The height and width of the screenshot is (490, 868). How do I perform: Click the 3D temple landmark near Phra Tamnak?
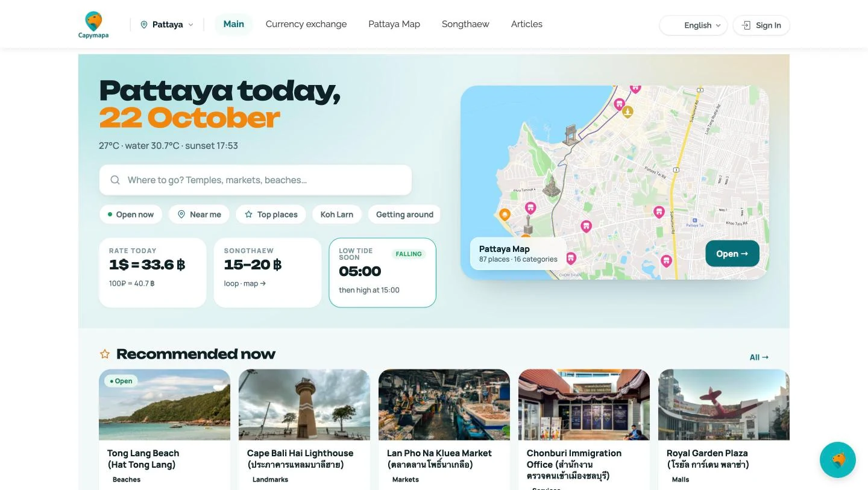tap(551, 186)
